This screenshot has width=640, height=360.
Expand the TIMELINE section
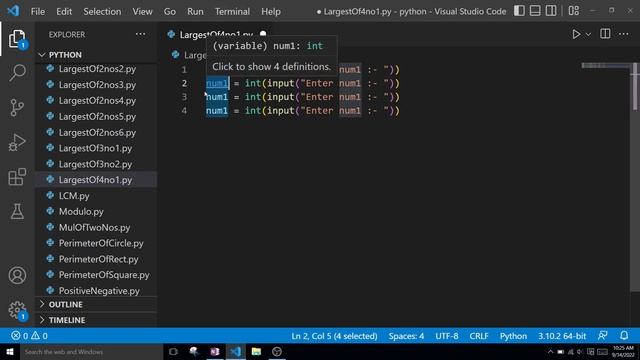[96, 320]
